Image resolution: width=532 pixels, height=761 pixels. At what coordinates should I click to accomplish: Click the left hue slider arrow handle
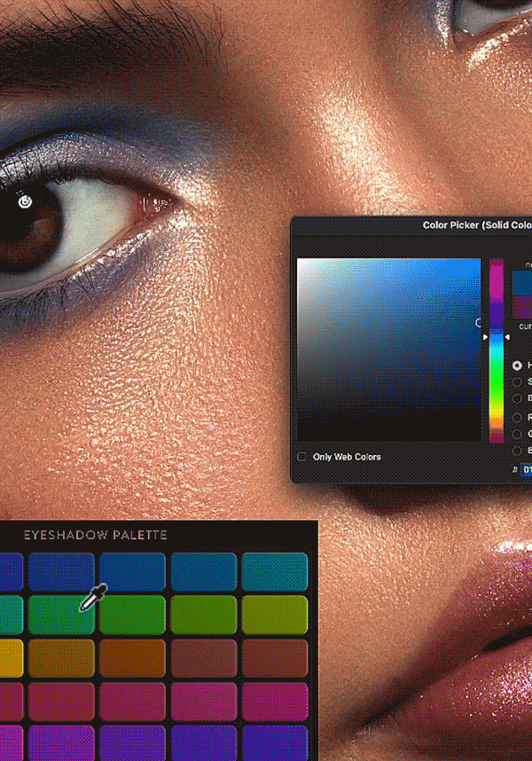(485, 337)
